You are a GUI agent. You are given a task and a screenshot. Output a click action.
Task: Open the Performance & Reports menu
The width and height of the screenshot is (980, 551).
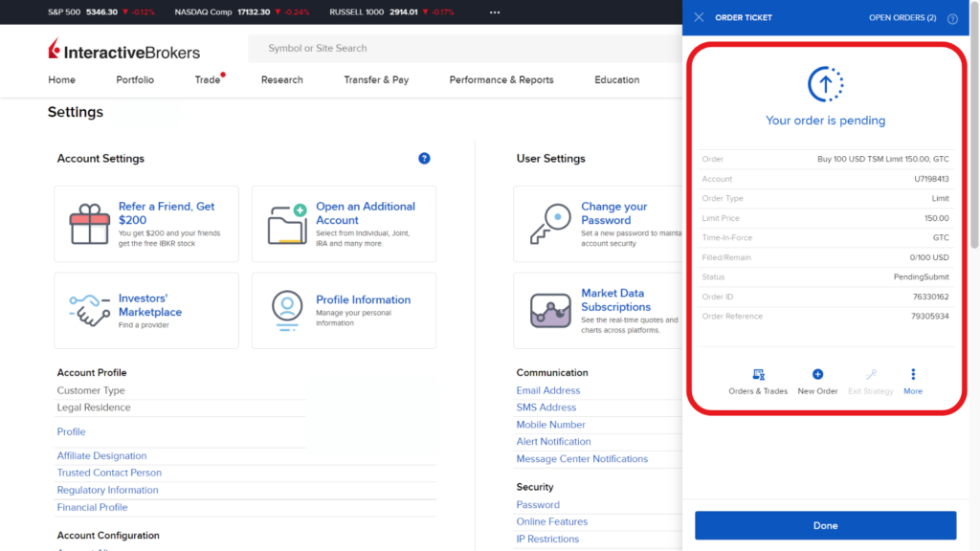coord(501,80)
